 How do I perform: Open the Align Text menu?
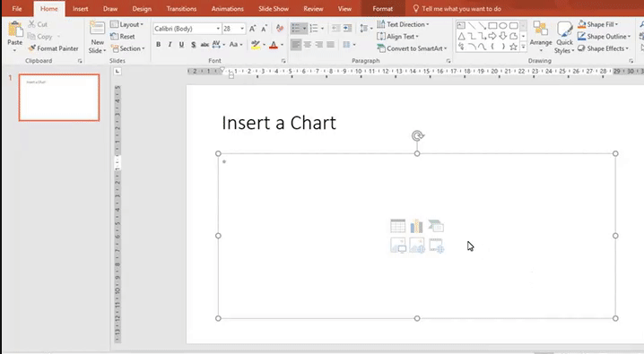tap(397, 37)
